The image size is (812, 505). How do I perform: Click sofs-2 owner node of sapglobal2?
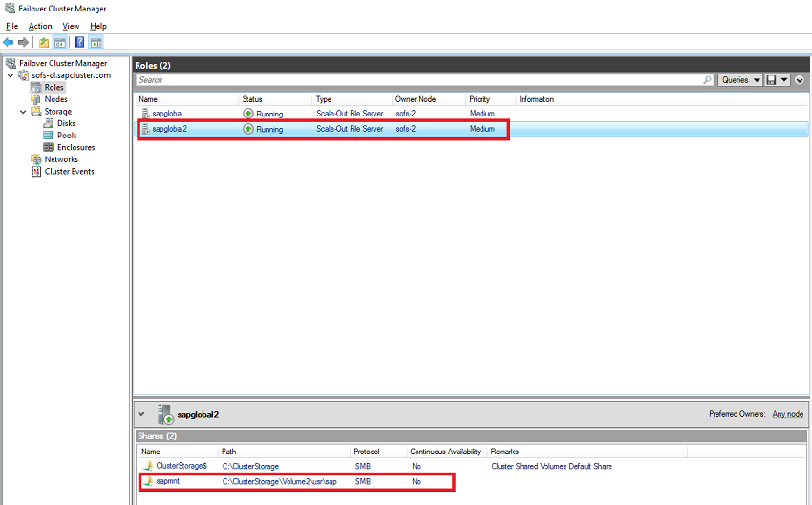(405, 129)
